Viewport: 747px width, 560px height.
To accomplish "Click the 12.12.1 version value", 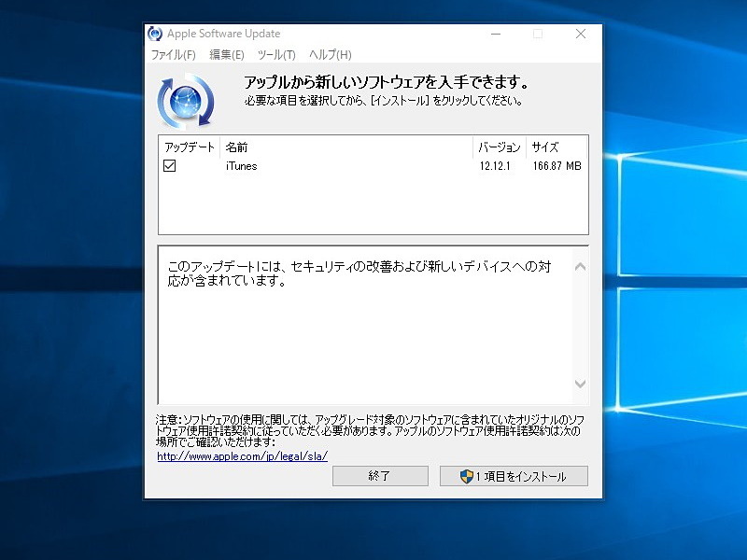I will click(x=495, y=166).
